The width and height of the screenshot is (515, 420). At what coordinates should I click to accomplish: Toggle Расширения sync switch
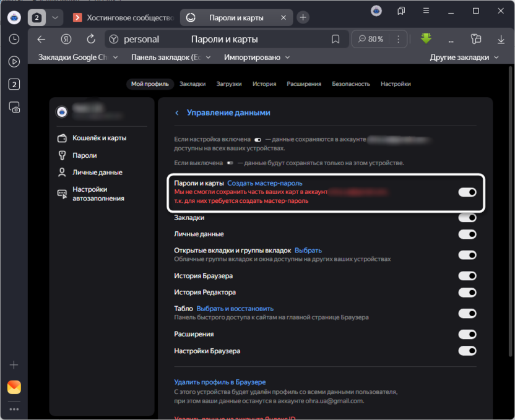[x=467, y=335]
